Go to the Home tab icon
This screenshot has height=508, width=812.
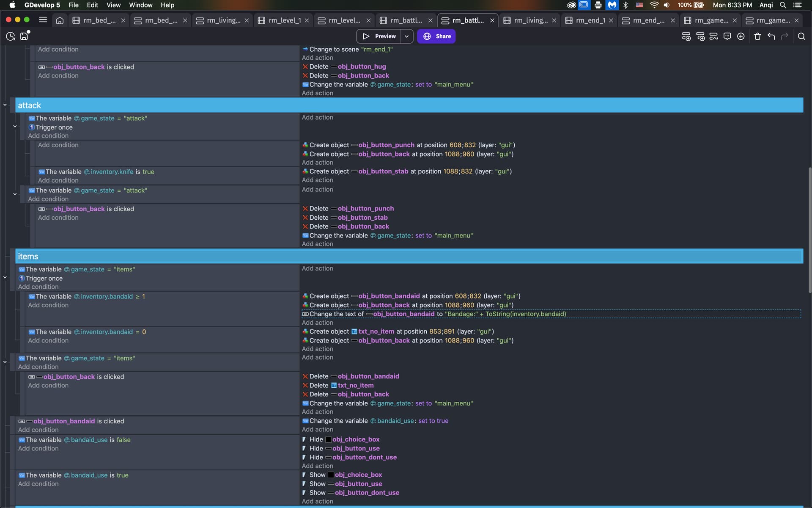click(x=60, y=20)
